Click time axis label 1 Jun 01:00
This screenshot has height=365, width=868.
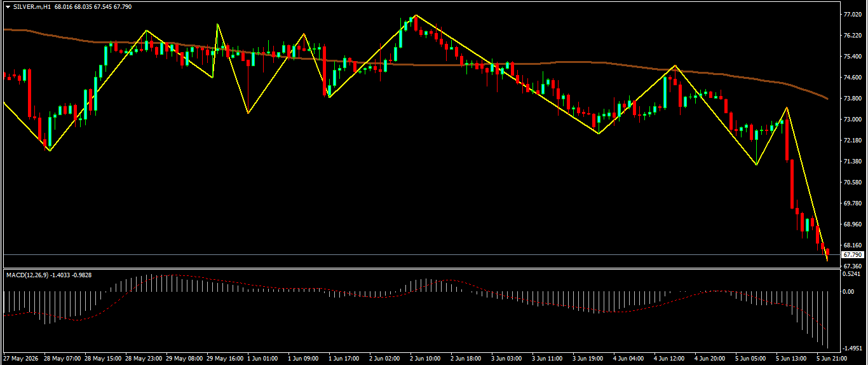point(262,359)
